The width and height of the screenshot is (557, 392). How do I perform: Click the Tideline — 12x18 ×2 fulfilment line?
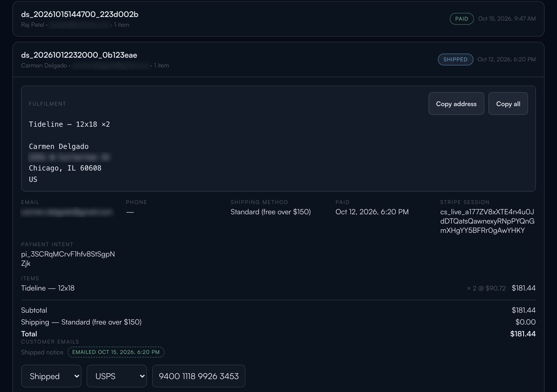[x=69, y=125]
